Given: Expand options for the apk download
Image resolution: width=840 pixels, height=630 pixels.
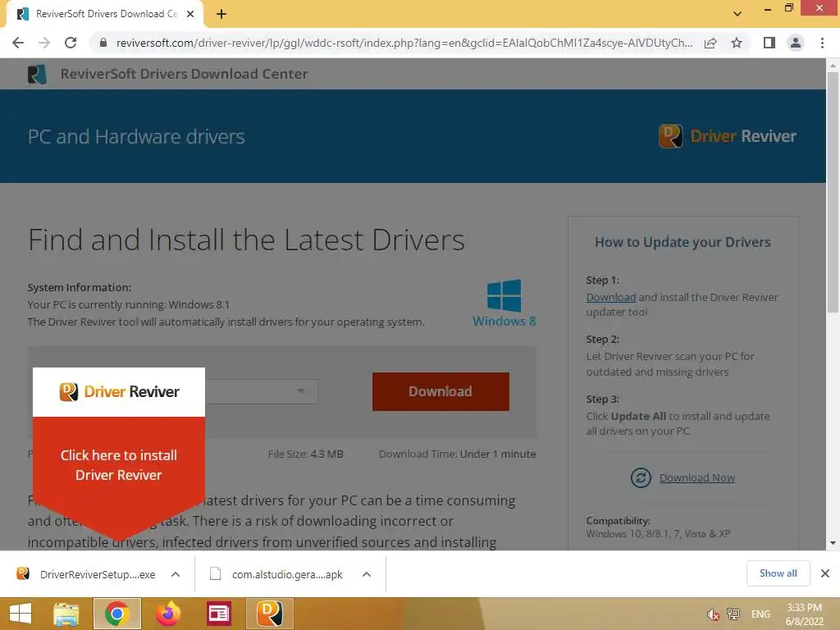Looking at the screenshot, I should click(367, 574).
